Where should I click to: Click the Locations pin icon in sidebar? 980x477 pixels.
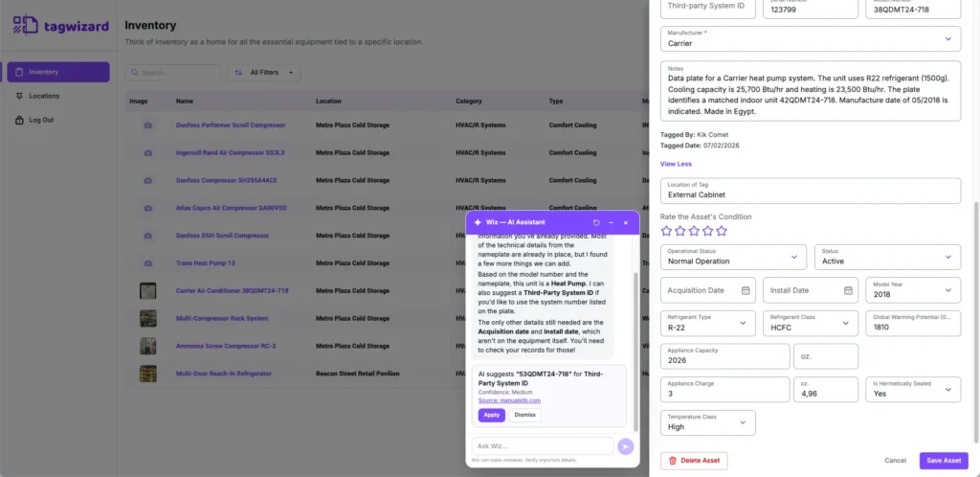(19, 96)
